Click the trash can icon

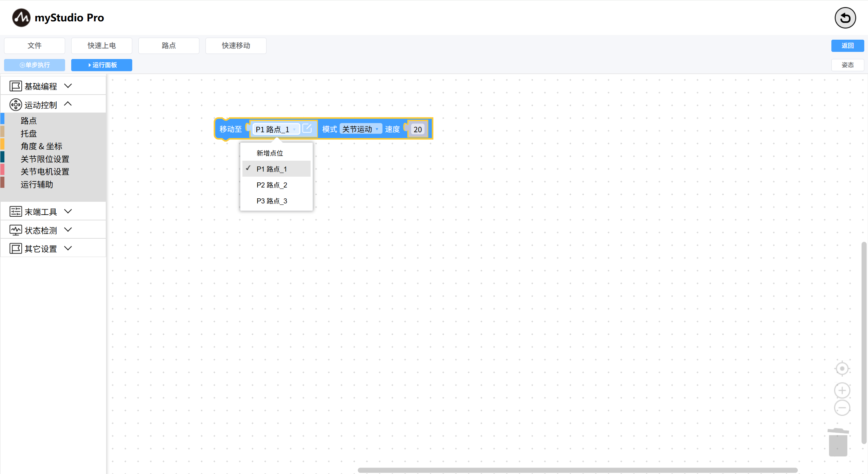coord(838,442)
